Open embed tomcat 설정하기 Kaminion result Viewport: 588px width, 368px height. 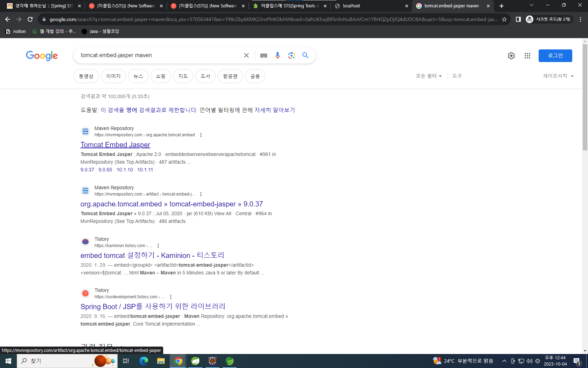coord(152,255)
